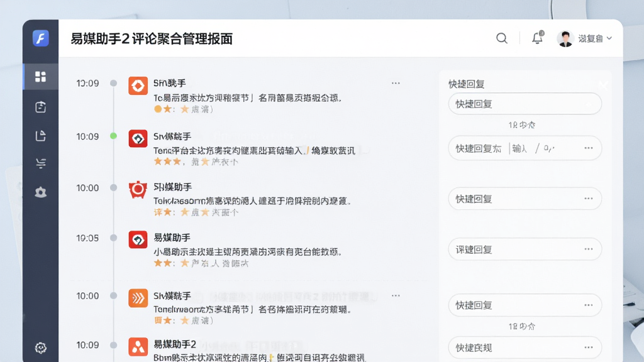Click the bottom 快捷 reply box

[525, 348]
